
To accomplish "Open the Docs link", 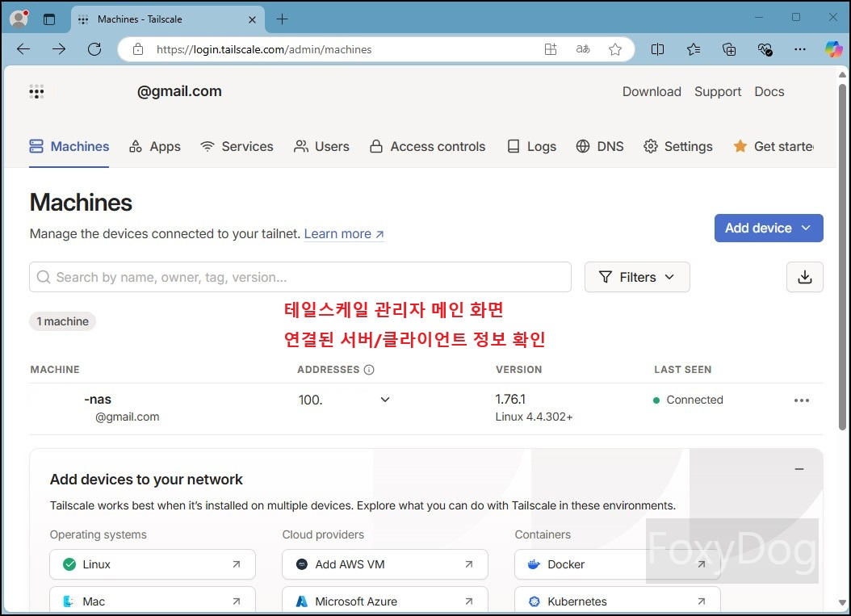I will [x=769, y=92].
